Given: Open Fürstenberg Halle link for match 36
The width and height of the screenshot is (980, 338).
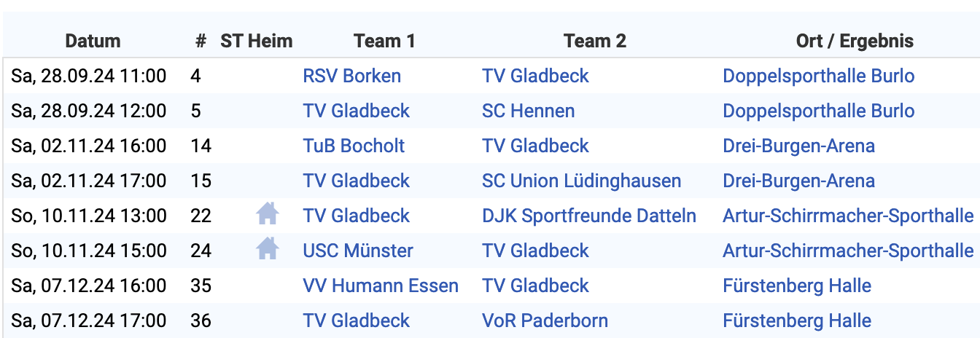Looking at the screenshot, I should 797,321.
